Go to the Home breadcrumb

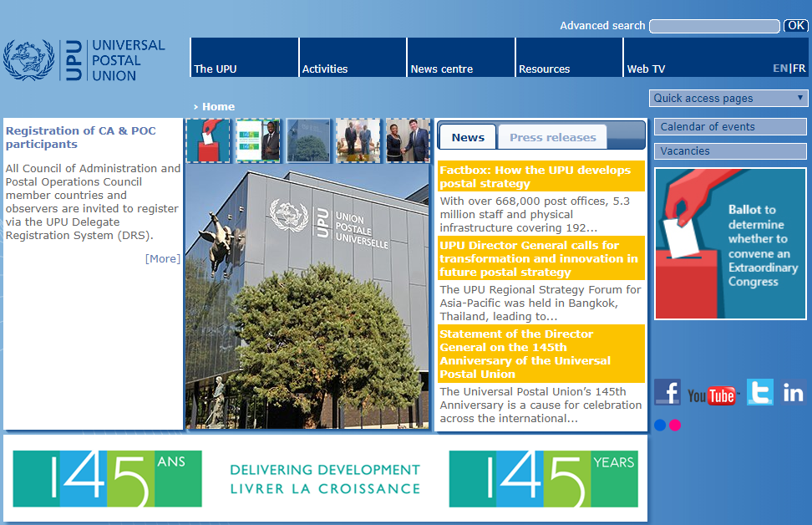[x=218, y=107]
